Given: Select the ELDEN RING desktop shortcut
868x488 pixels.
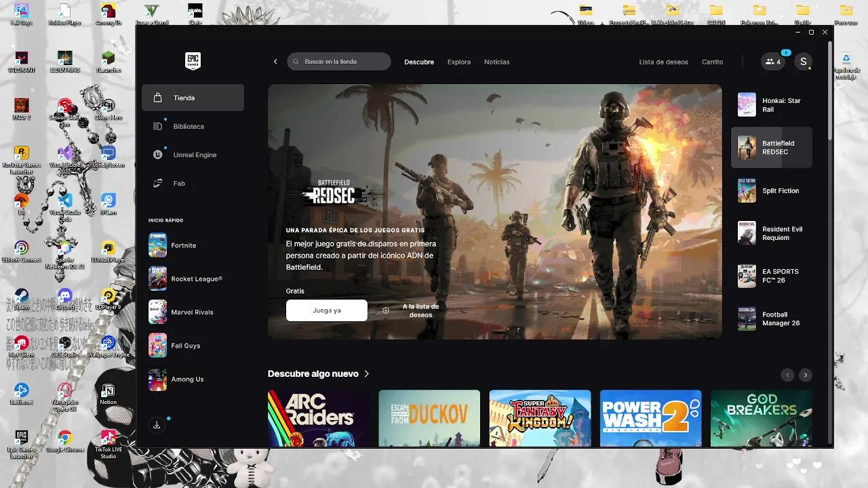Looking at the screenshot, I should 64,61.
